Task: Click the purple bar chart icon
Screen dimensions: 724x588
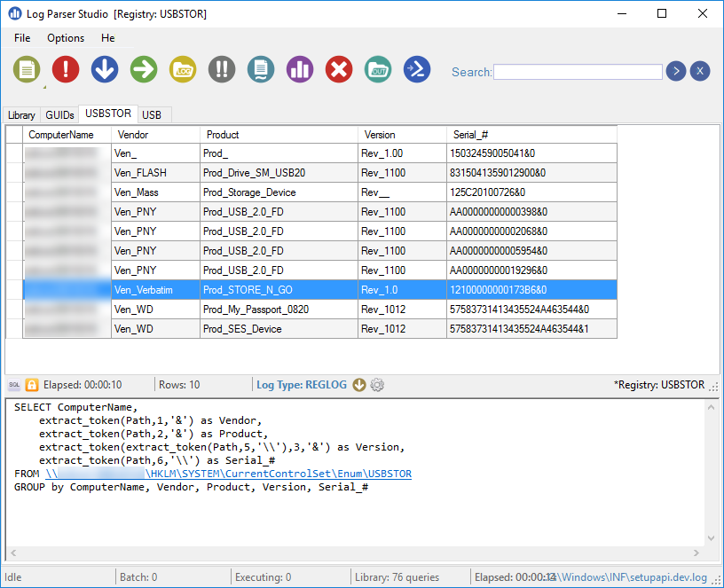Action: [x=300, y=70]
